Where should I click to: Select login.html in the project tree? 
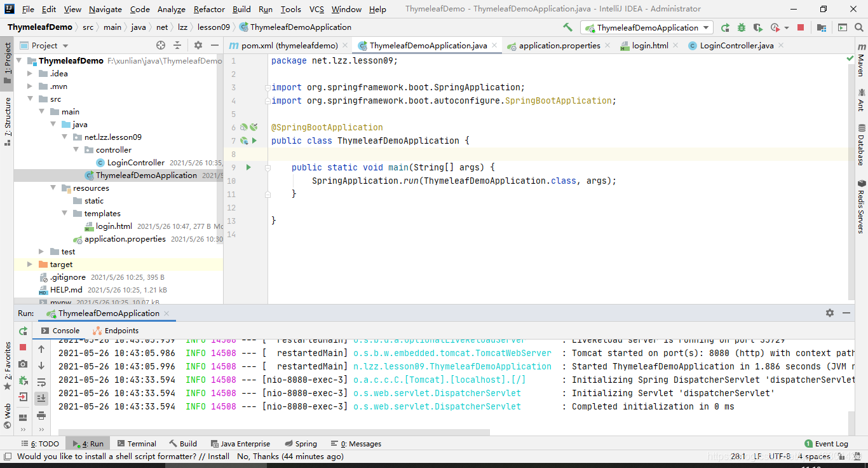click(114, 226)
